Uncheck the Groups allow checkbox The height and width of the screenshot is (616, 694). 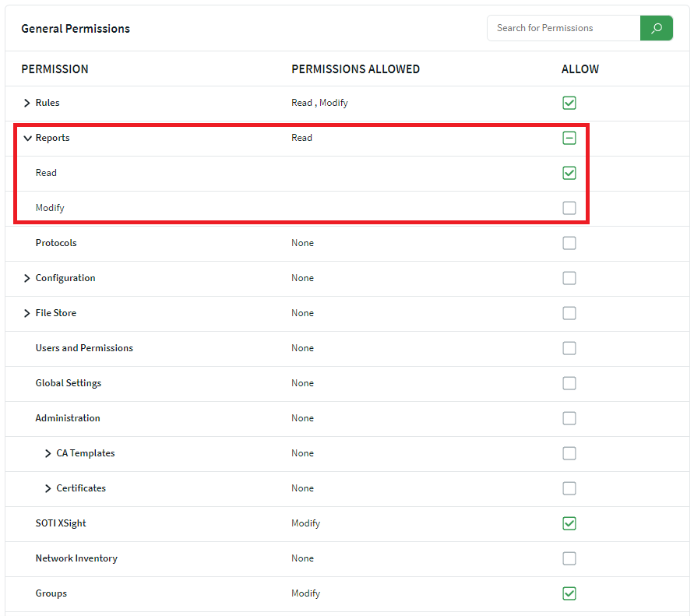[569, 593]
